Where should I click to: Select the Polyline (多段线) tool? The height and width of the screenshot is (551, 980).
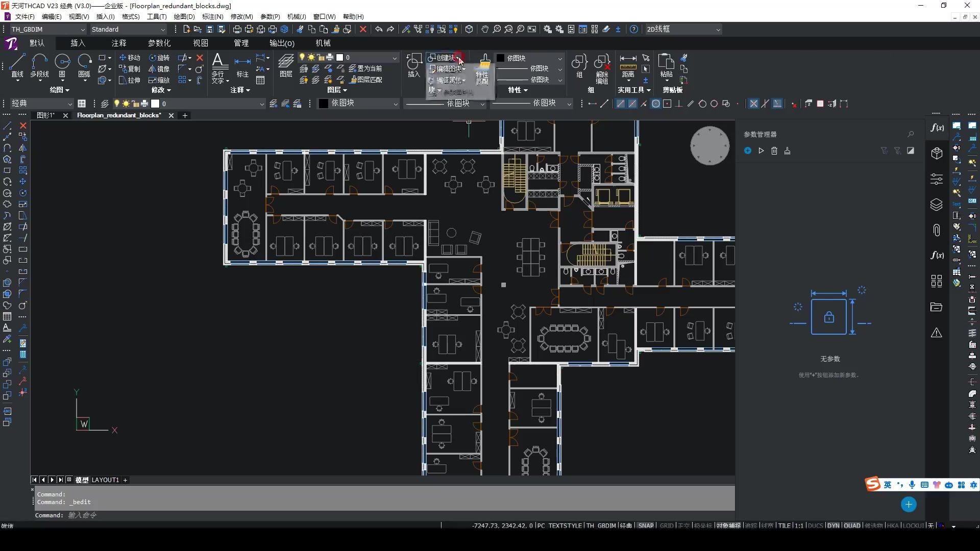point(39,65)
